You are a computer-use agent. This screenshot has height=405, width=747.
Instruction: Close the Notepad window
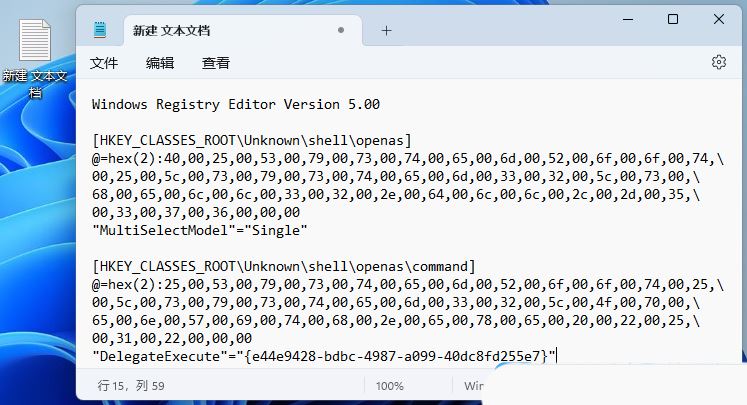coord(718,20)
